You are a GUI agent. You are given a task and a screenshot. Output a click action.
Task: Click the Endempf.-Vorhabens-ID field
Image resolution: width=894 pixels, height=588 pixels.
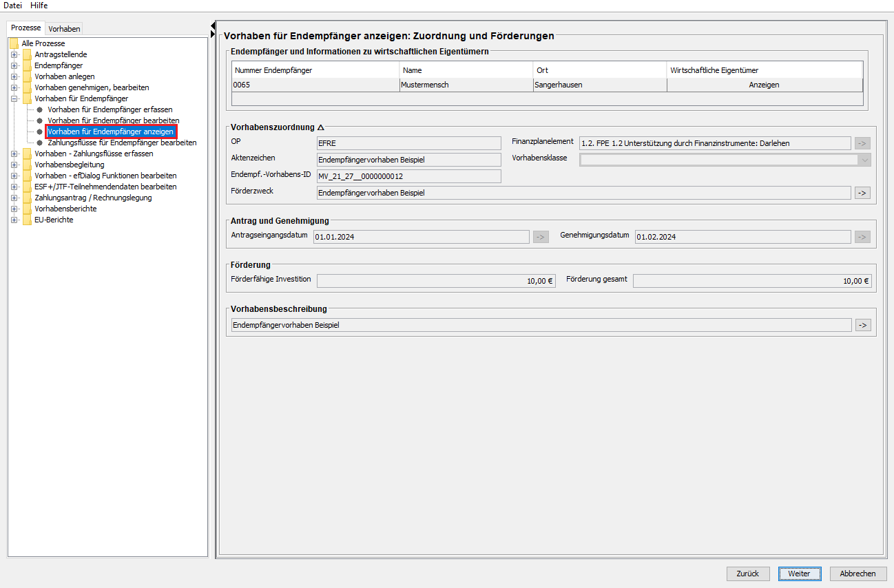coord(408,176)
